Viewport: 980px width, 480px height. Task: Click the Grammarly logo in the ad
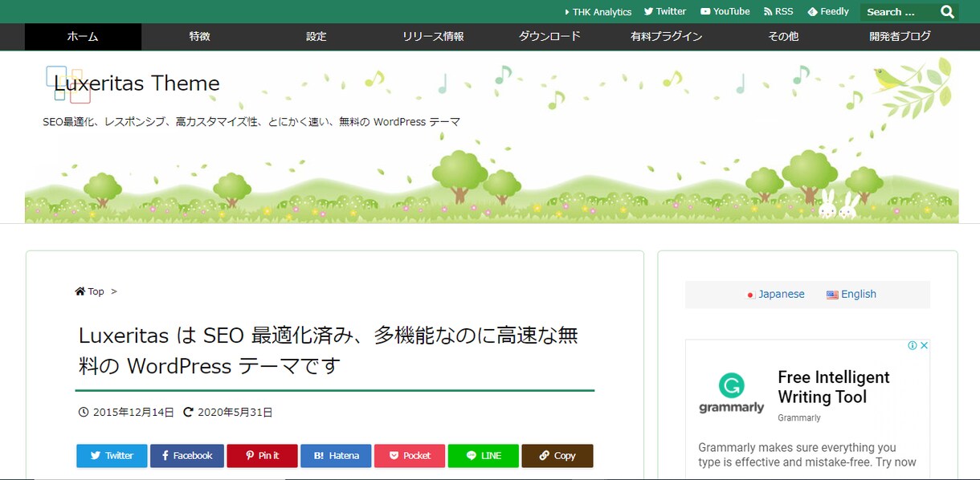pos(731,393)
